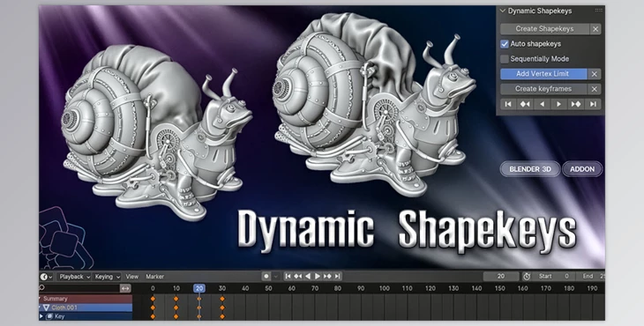Open the Playback dropdown in timeline

tap(74, 277)
